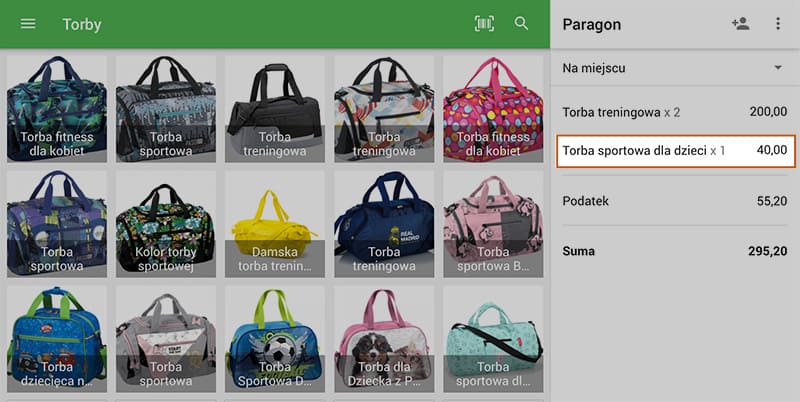The width and height of the screenshot is (800, 402).
Task: Click the Suma 295,20 total line
Action: coord(674,251)
